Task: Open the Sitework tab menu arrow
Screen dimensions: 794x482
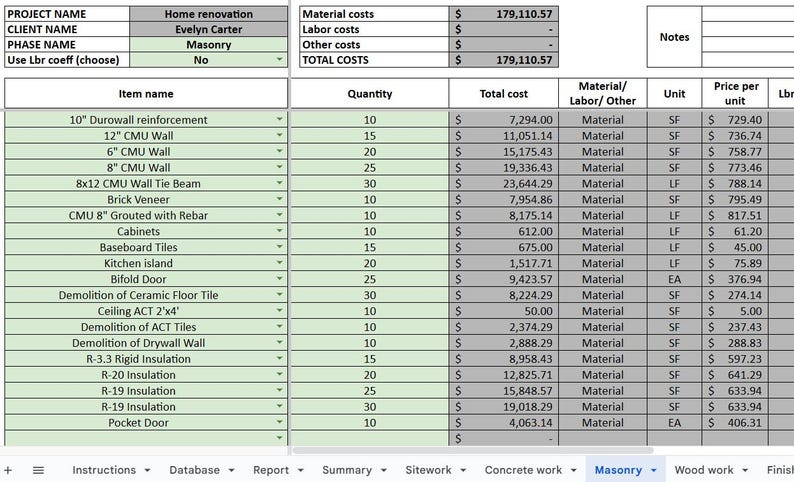Action: click(x=463, y=470)
